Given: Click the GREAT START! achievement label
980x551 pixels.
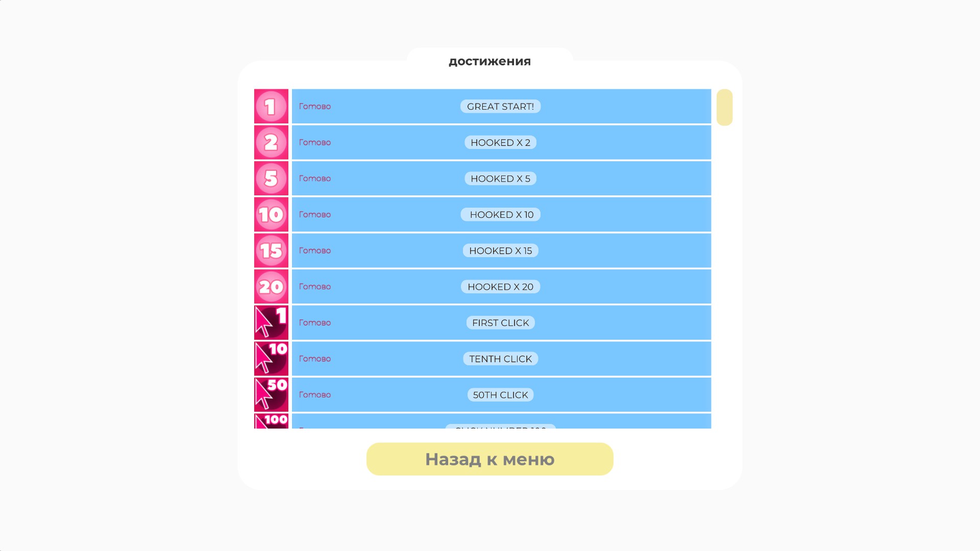Looking at the screenshot, I should click(500, 107).
